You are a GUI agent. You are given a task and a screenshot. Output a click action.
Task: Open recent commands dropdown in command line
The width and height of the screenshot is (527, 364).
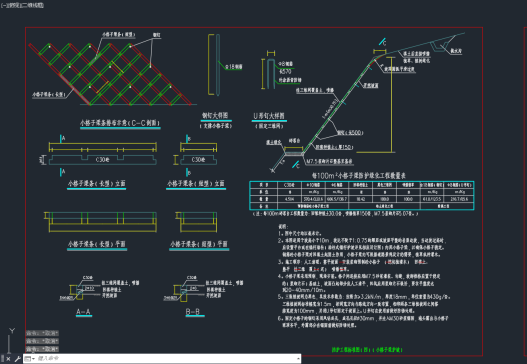(30, 359)
